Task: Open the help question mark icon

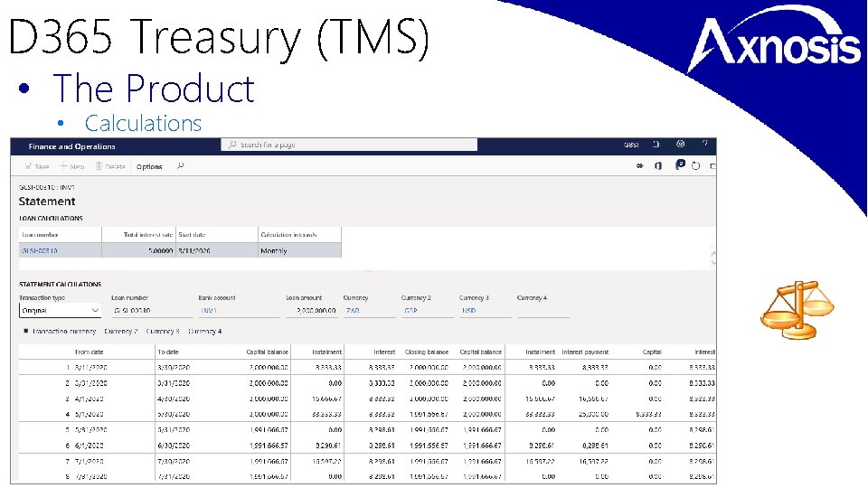Action: pos(704,145)
